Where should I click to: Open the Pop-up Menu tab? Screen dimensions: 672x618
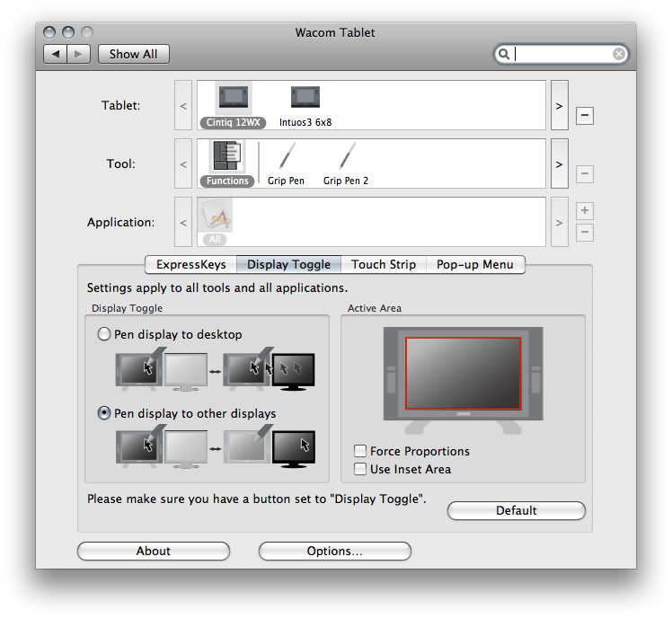coord(475,264)
